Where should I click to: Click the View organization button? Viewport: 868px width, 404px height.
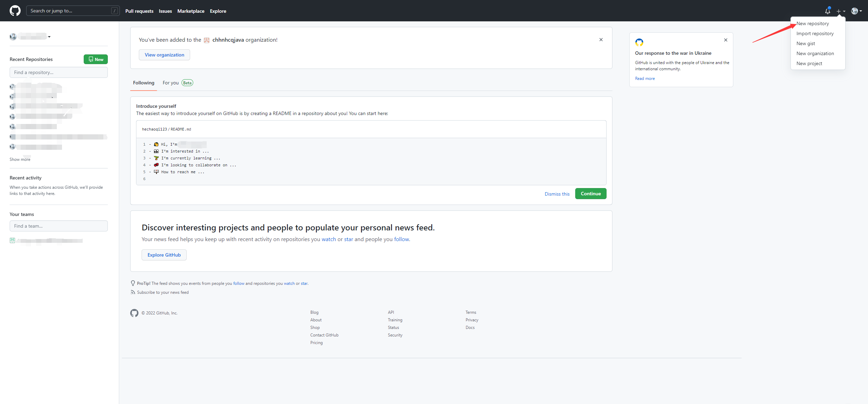(164, 55)
